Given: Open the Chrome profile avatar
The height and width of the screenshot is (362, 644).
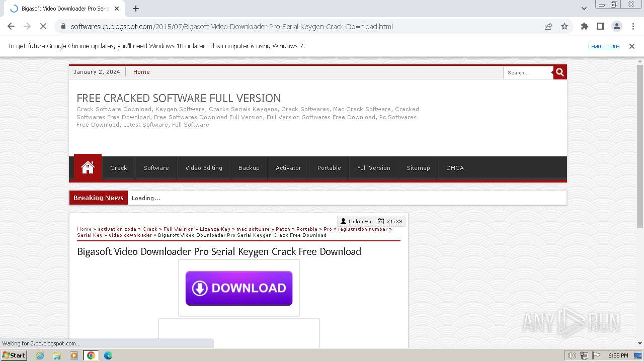Looking at the screenshot, I should click(617, 27).
